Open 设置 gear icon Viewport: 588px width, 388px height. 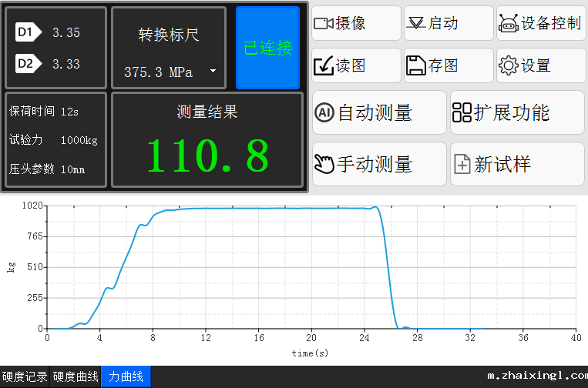[508, 66]
